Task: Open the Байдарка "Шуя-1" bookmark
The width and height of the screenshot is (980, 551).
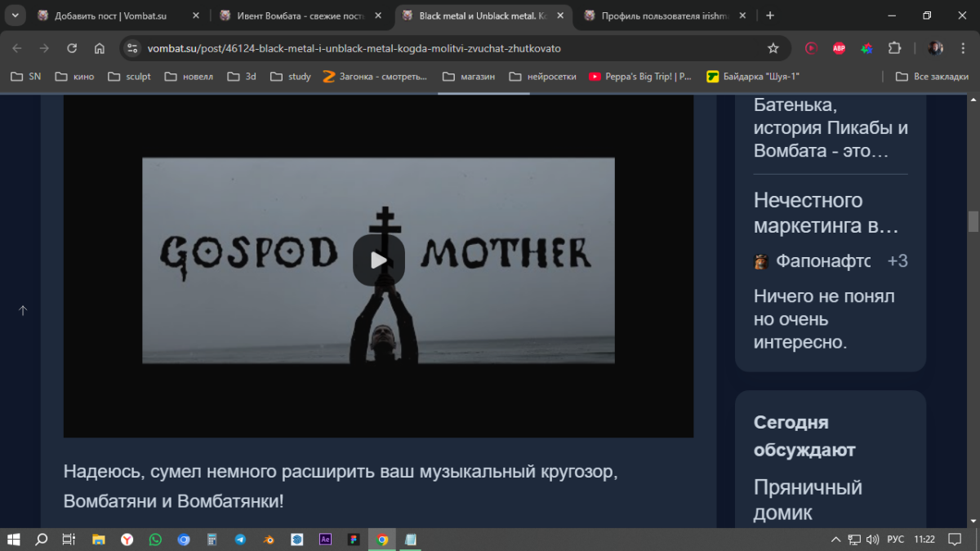Action: point(753,77)
